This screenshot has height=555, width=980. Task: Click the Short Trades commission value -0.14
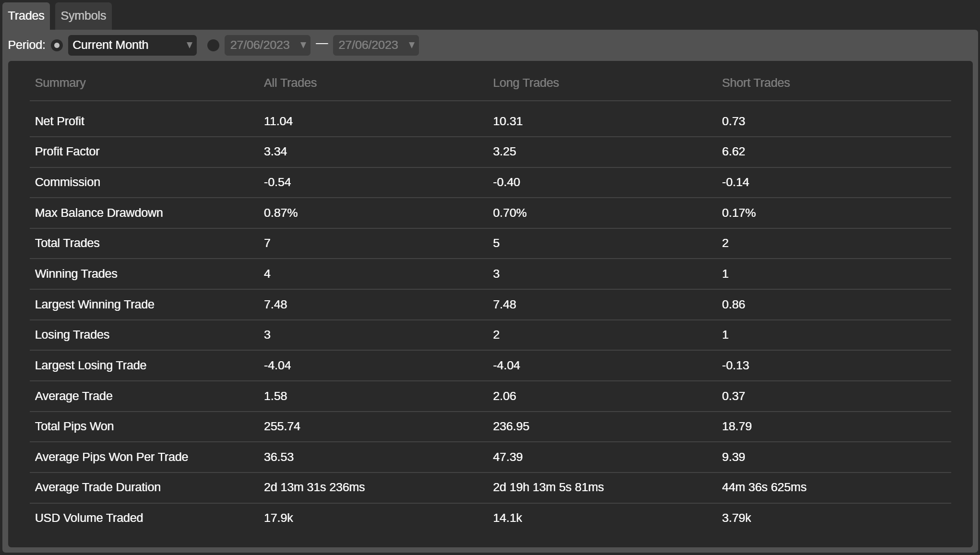pyautogui.click(x=735, y=182)
